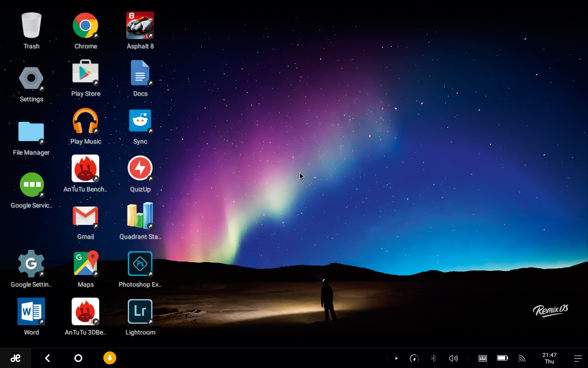The height and width of the screenshot is (368, 588).
Task: Open Adobe Lightroom
Action: point(140,311)
